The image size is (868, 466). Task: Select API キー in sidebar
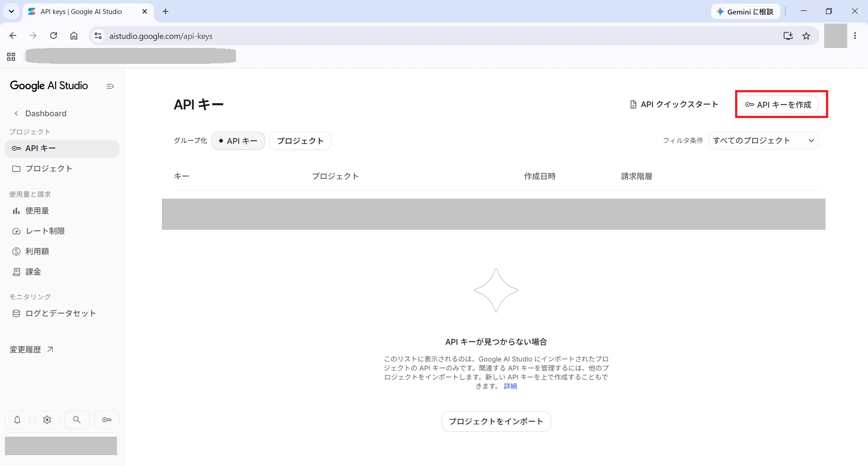pos(62,148)
